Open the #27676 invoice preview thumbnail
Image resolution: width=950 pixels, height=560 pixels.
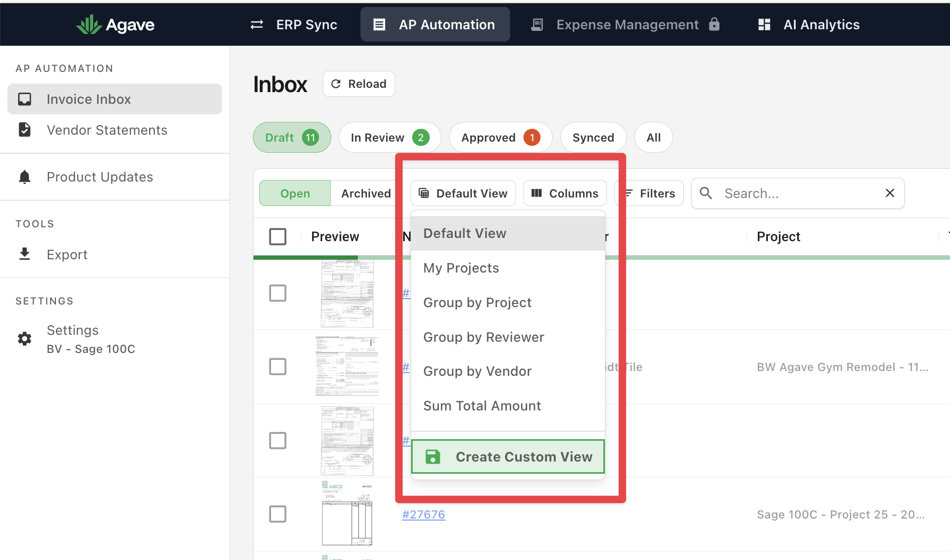click(x=347, y=514)
